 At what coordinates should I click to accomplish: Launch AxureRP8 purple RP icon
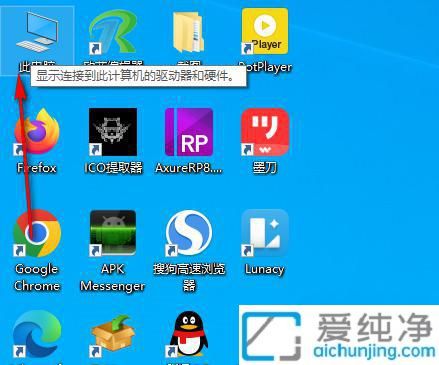189,132
